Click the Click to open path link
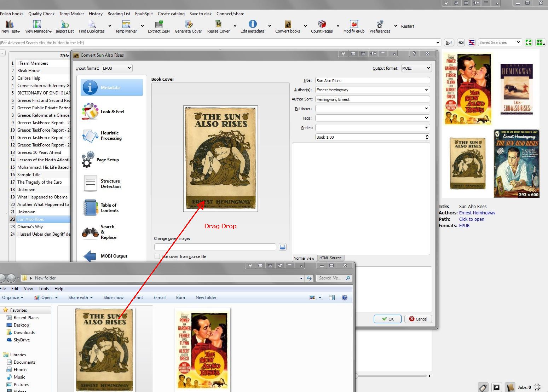The image size is (548, 392). pos(472,219)
